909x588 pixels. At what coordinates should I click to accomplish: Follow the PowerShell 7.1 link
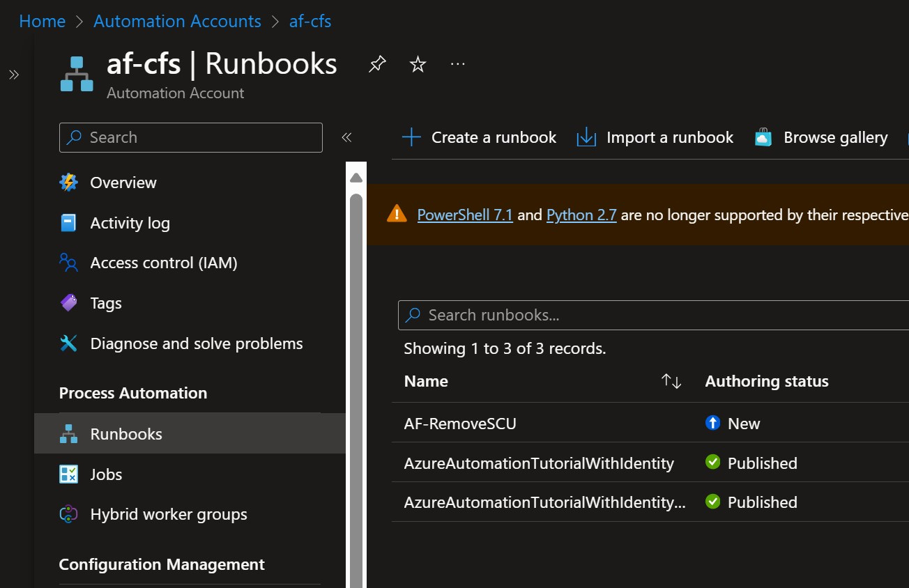(x=465, y=215)
